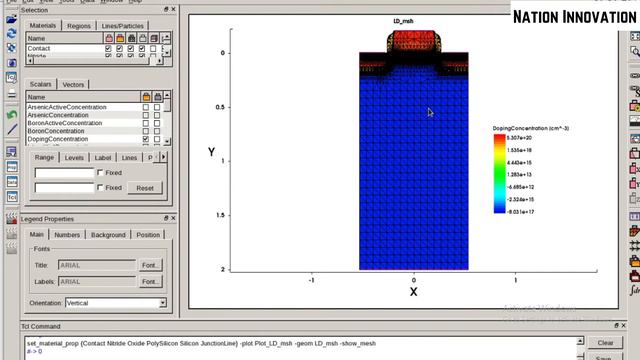
Task: Click the orange bag column header in Materials
Action: click(x=120, y=38)
